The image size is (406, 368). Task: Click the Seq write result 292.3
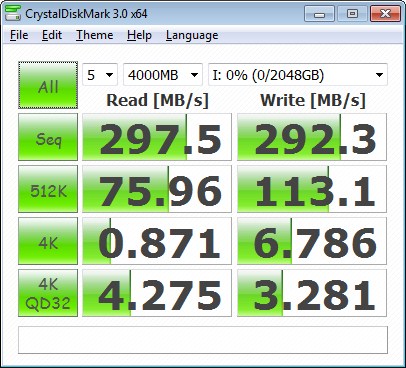tap(312, 137)
